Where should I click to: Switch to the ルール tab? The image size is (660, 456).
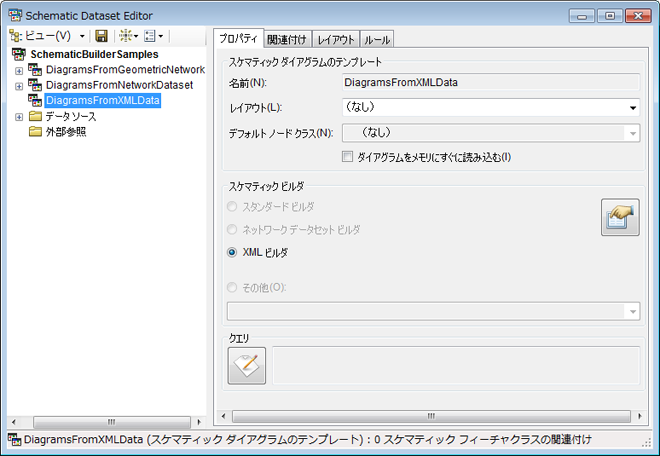pos(377,40)
